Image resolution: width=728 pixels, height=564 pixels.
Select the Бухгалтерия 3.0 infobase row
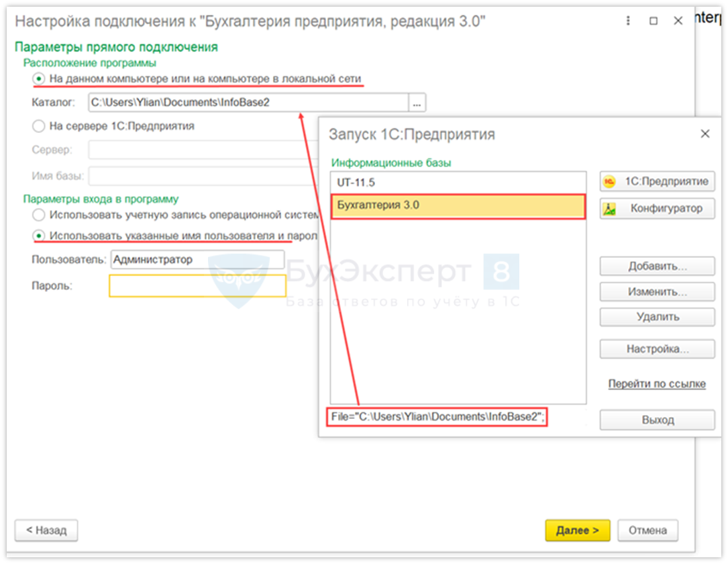(458, 206)
